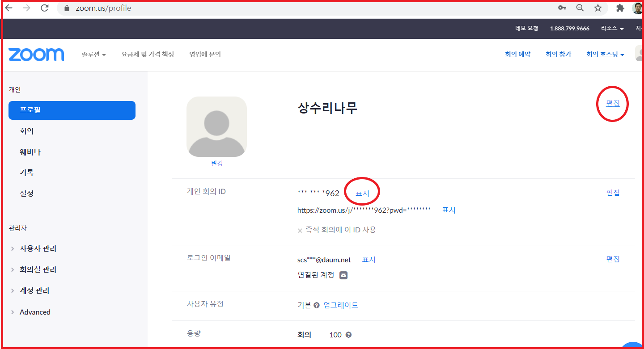This screenshot has height=349, width=644.
Task: Click 편집 next to name 상수리나무
Action: pos(613,103)
